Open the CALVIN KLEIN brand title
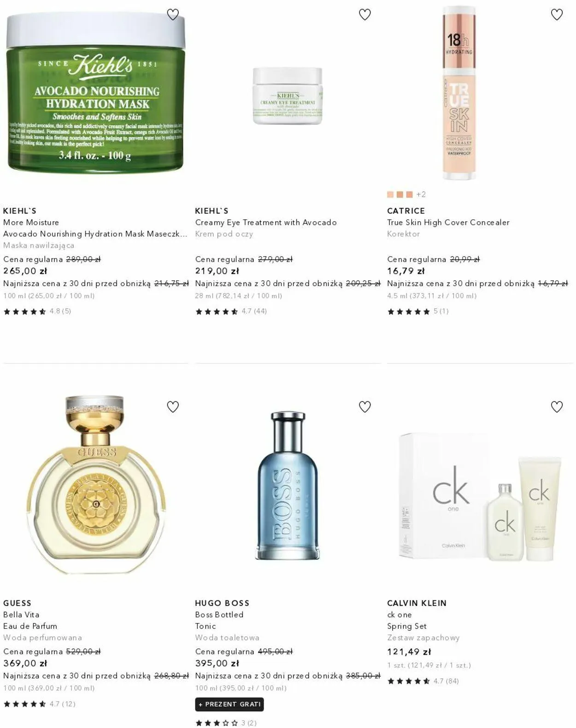Viewport: 576px width, 728px height. 417,603
